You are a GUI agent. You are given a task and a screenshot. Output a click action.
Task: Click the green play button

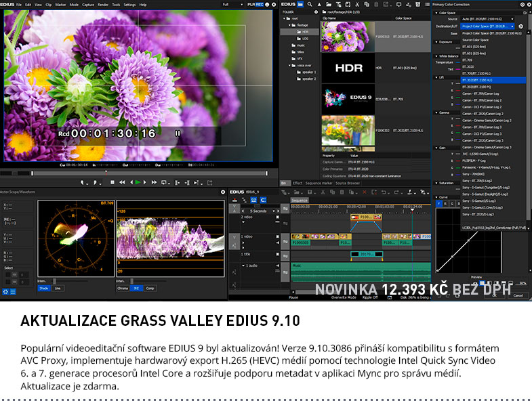[138, 182]
